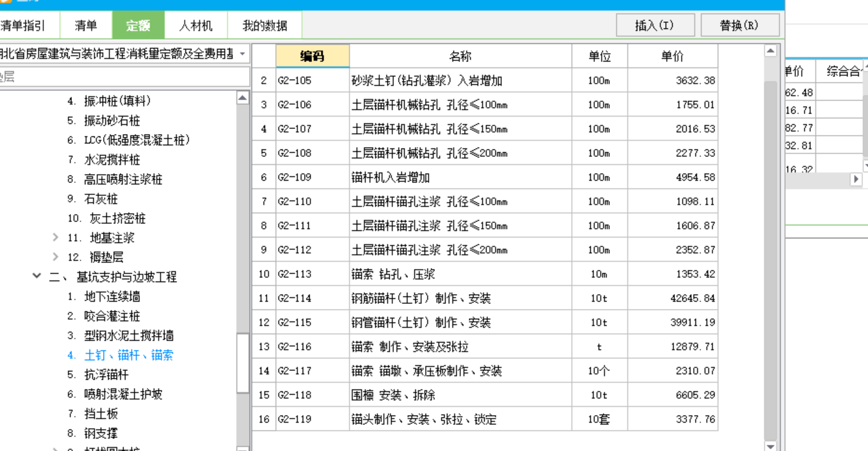
Task: Open the 我的数据 tab
Action: point(265,25)
